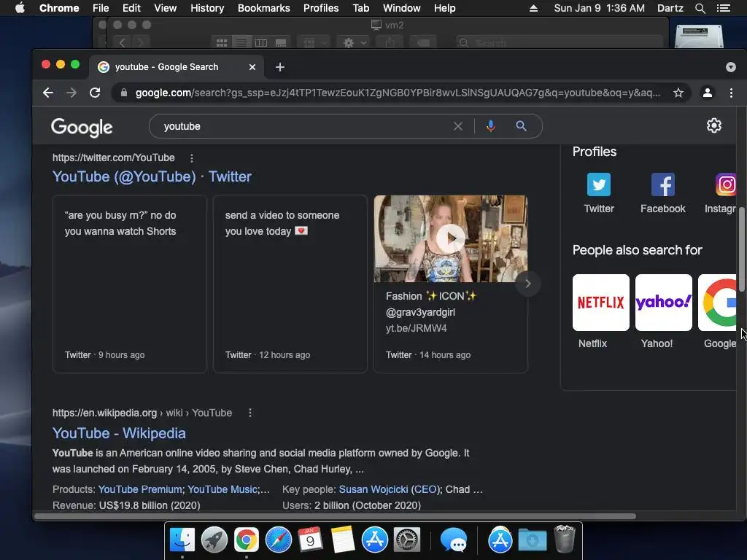Submit search with the magnifier icon

[521, 126]
